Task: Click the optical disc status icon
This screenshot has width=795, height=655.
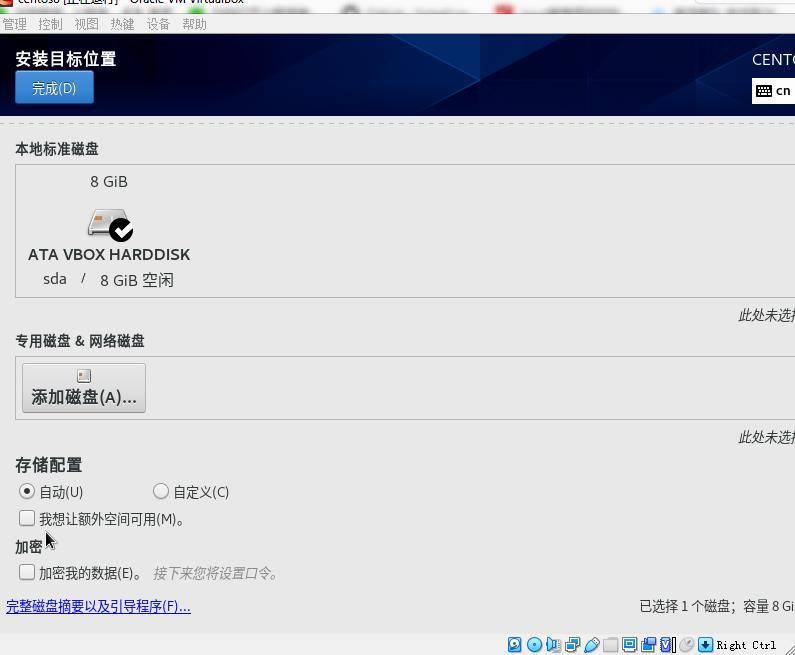Action: coord(534,644)
